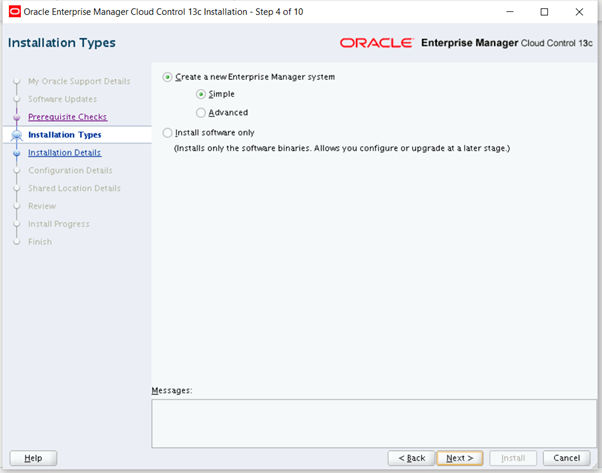Choose the Simple installation option
The height and width of the screenshot is (473, 602).
(x=201, y=95)
